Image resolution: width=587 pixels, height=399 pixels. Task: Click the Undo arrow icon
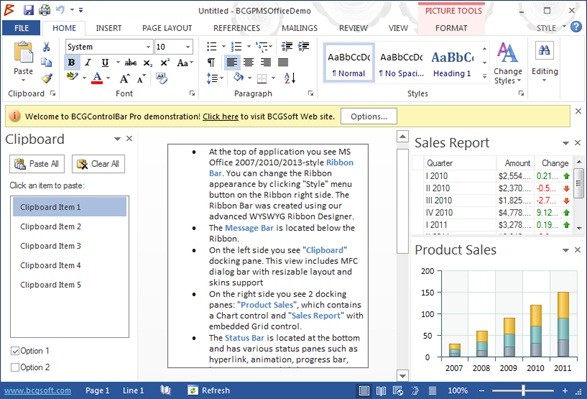(60, 9)
